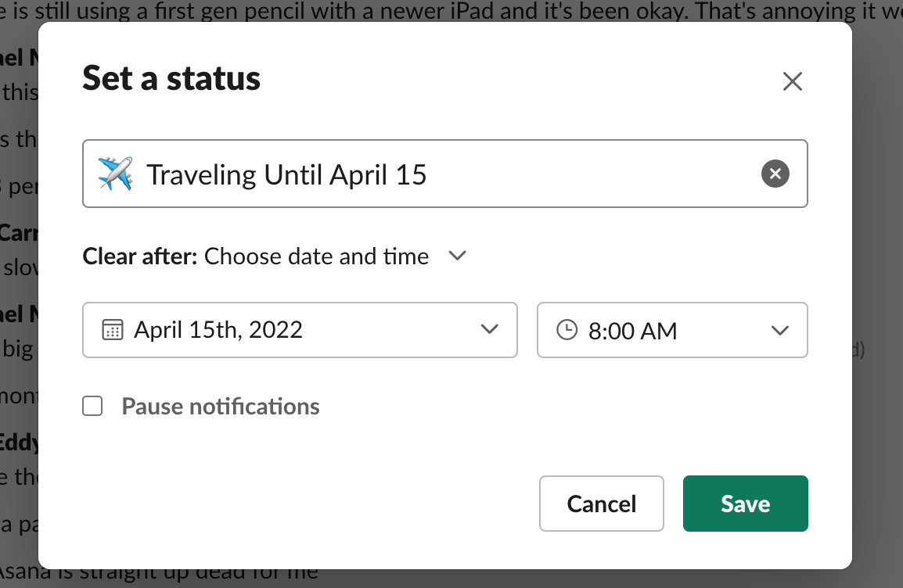This screenshot has height=588, width=903.
Task: Click the Traveling Until April 15 text field
Action: click(x=352, y=174)
